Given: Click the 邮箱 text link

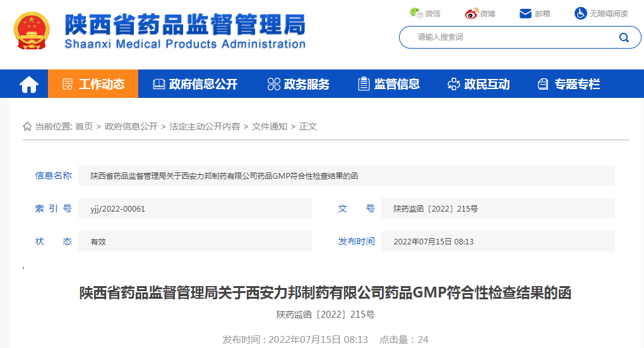Looking at the screenshot, I should pyautogui.click(x=542, y=13).
